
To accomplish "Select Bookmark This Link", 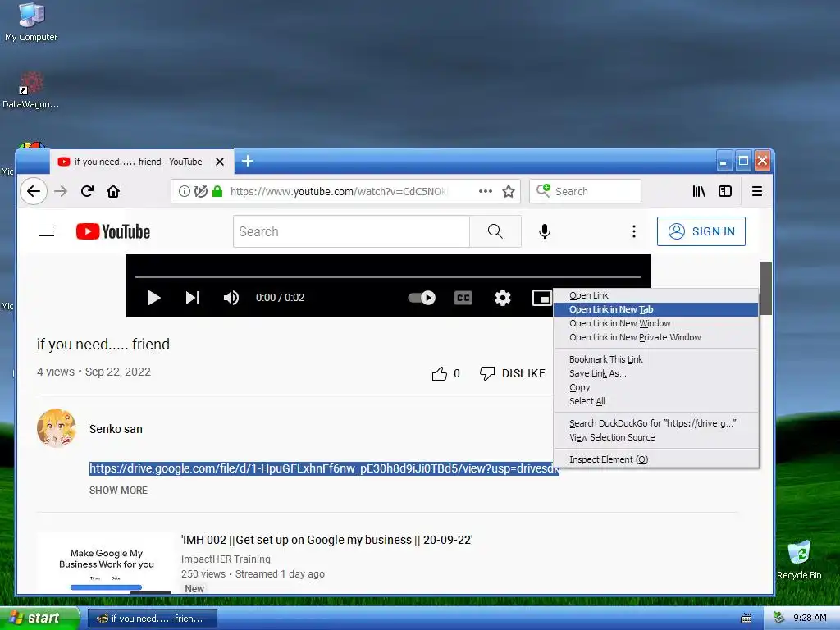I will (655, 359).
